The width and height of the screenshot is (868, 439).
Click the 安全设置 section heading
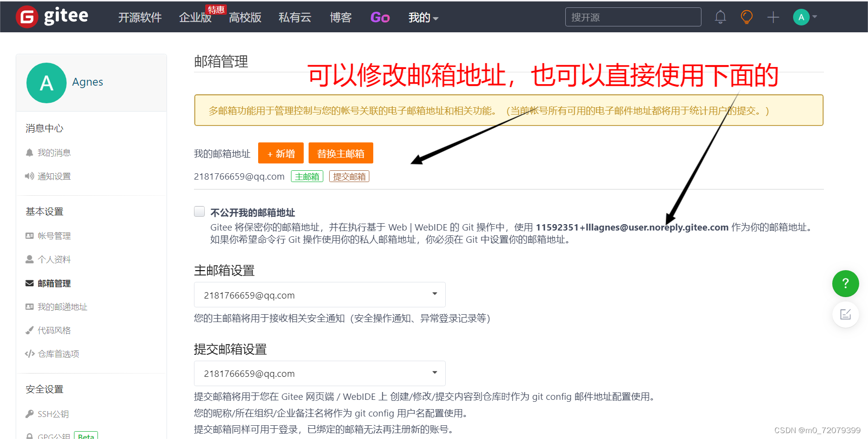pos(45,389)
